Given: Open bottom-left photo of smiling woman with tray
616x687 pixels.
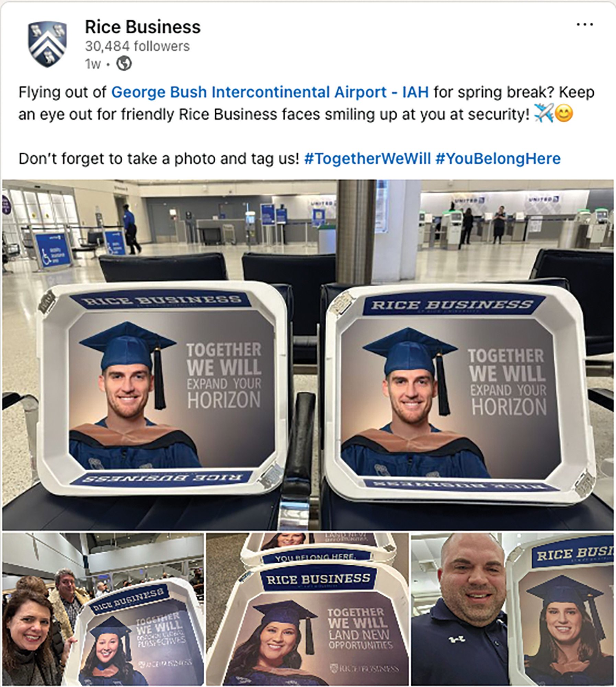Looking at the screenshot, I should point(103,609).
